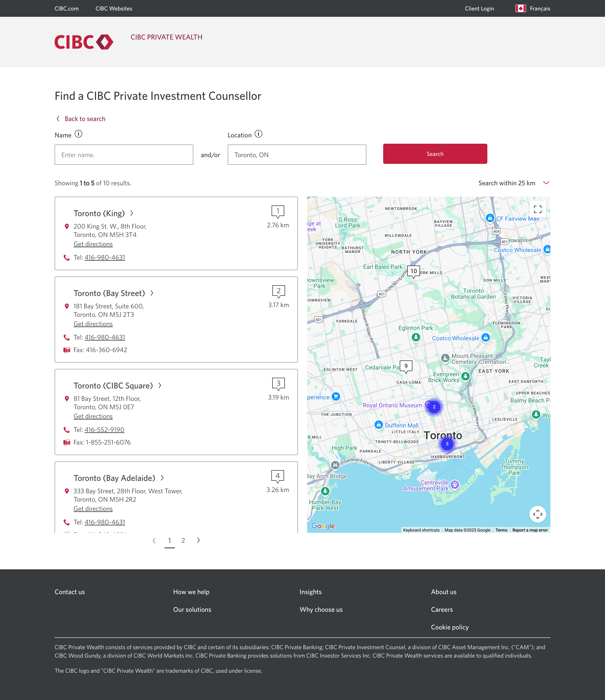Click the Name input field
605x700 pixels.
click(124, 155)
